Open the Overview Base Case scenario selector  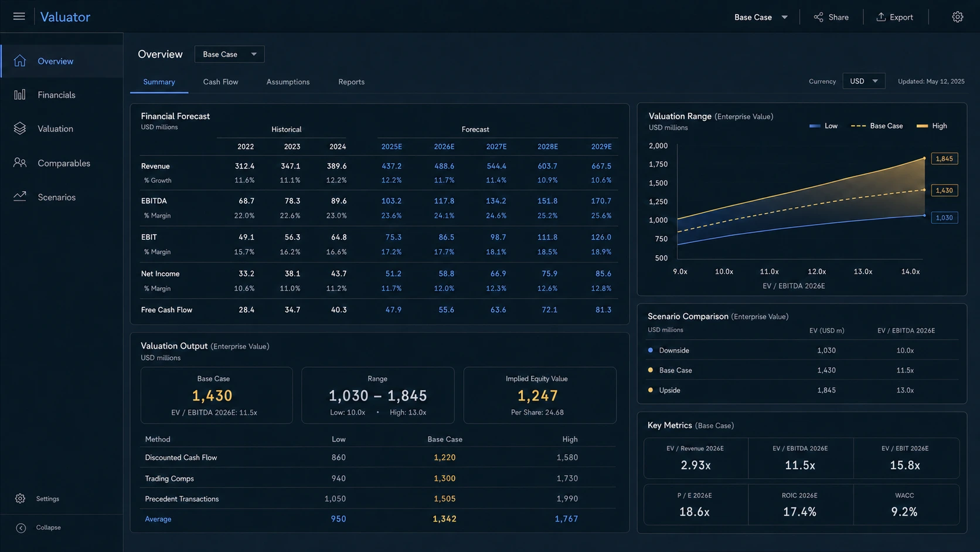[x=229, y=54]
